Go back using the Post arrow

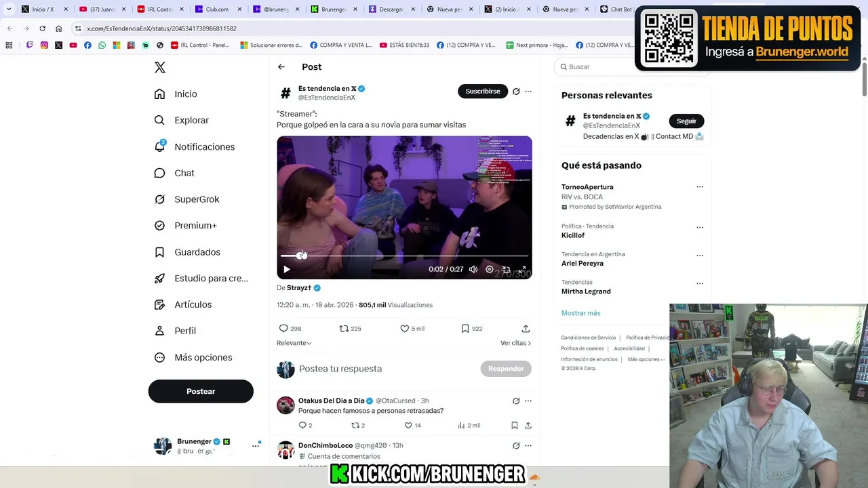(281, 67)
